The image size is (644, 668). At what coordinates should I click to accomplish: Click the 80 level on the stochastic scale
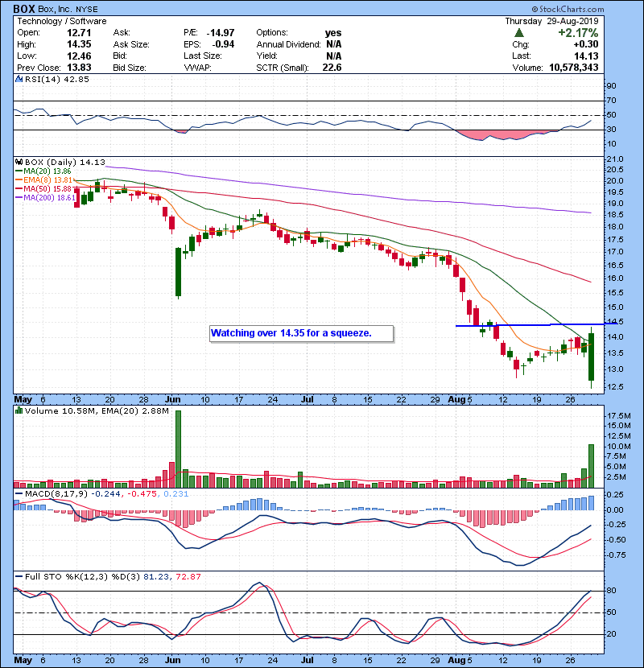[x=612, y=591]
